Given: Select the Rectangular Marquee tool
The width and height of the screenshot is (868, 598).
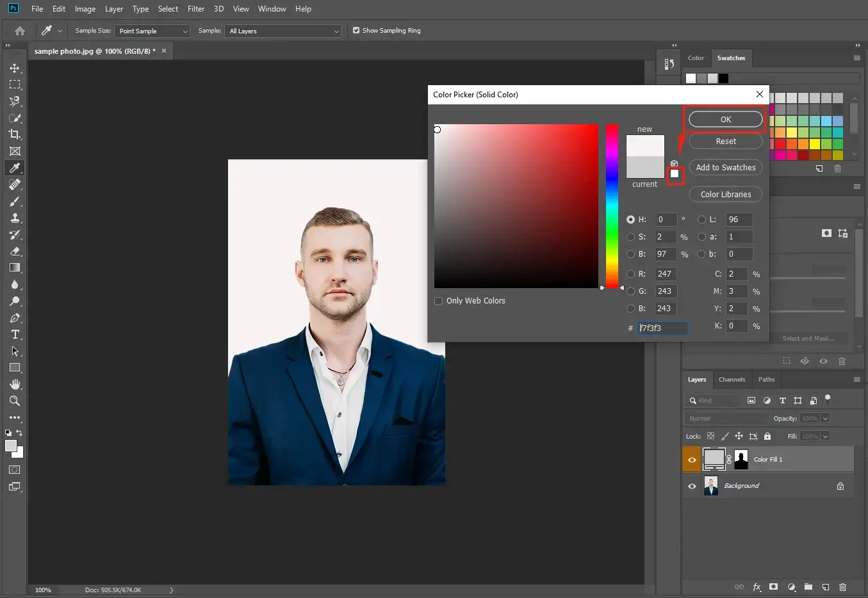Looking at the screenshot, I should [15, 85].
